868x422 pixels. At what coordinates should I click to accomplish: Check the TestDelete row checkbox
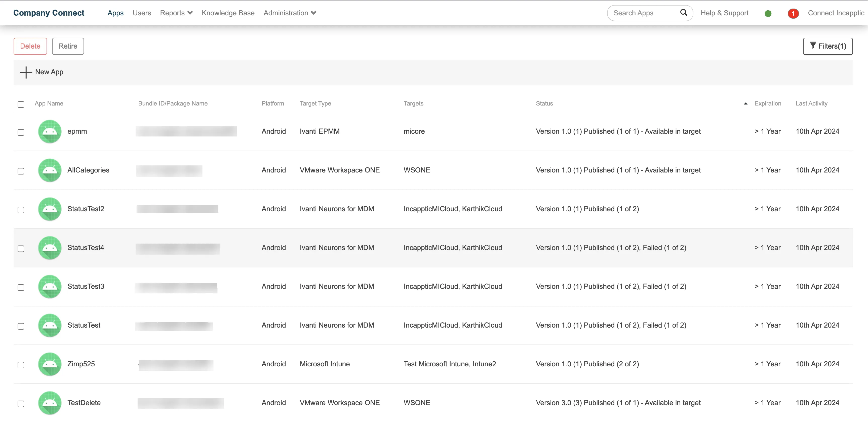tap(21, 404)
